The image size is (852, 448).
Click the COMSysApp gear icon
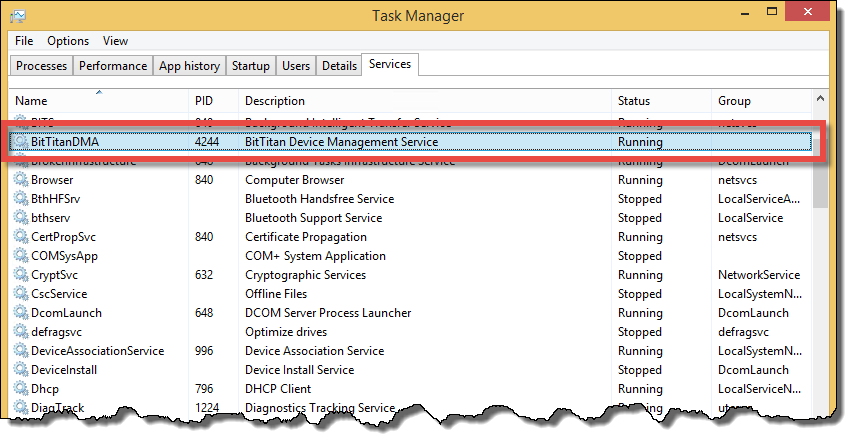coord(21,256)
